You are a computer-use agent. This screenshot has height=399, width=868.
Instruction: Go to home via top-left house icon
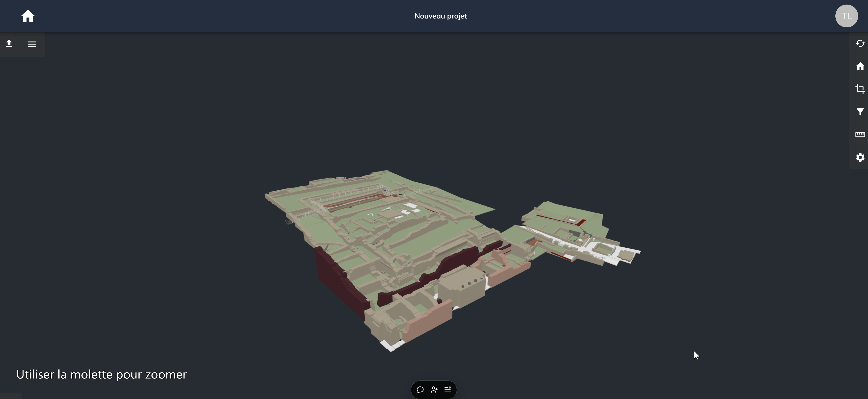pos(28,16)
